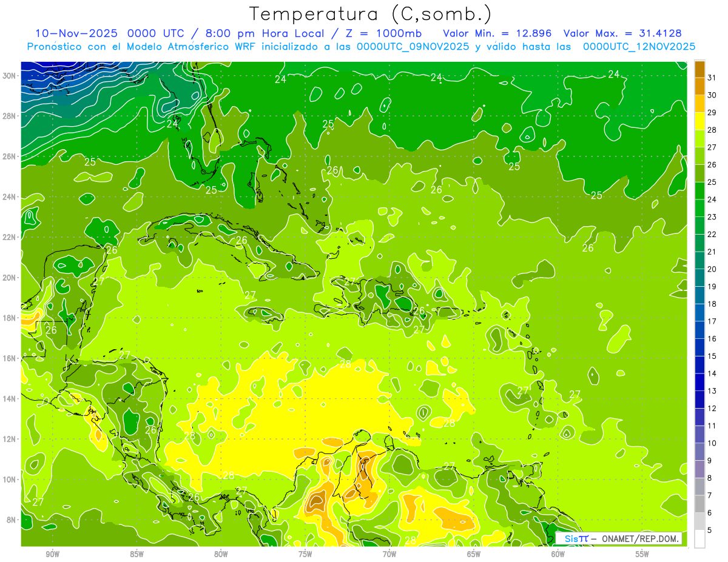Click the 60W longitude axis label
This screenshot has height=562, width=728.
point(558,555)
